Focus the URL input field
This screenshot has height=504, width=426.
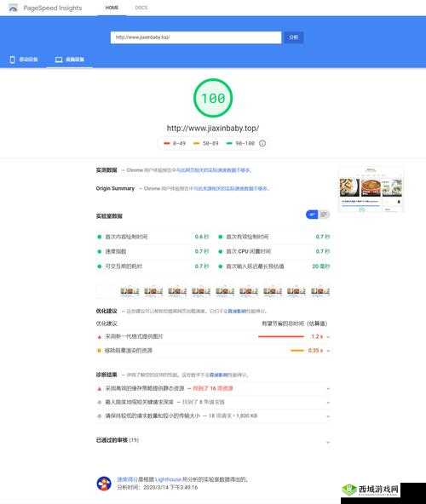coord(196,37)
